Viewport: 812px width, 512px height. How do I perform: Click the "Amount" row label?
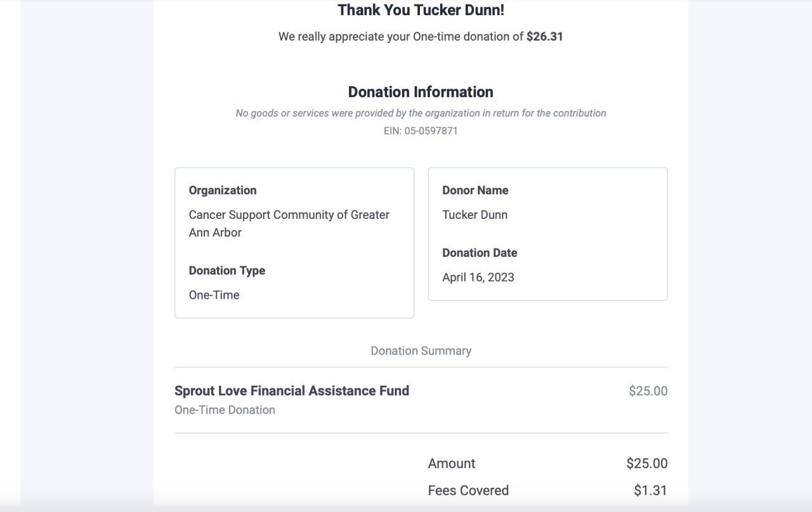pyautogui.click(x=452, y=463)
